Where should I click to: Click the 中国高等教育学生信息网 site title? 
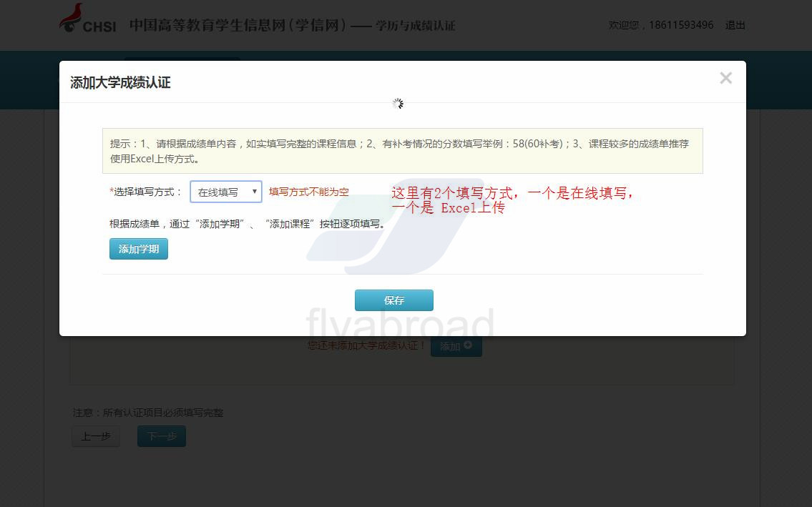click(x=238, y=26)
